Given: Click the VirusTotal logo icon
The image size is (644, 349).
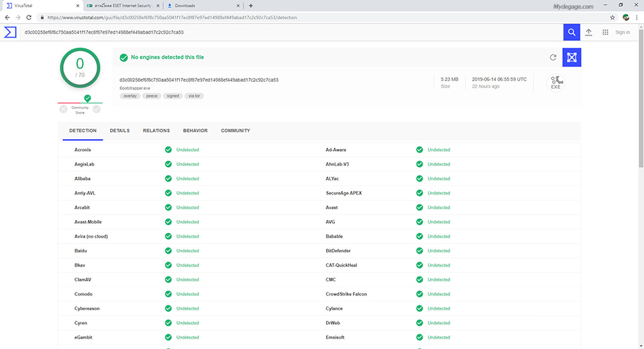Looking at the screenshot, I should pos(10,32).
